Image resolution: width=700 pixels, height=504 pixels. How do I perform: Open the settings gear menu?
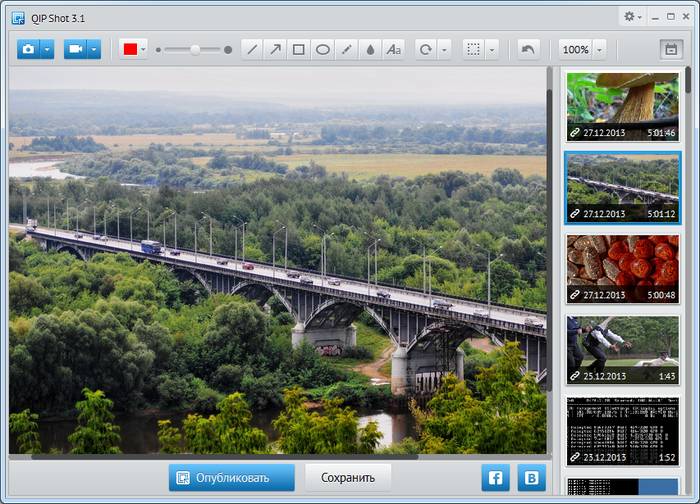point(633,17)
